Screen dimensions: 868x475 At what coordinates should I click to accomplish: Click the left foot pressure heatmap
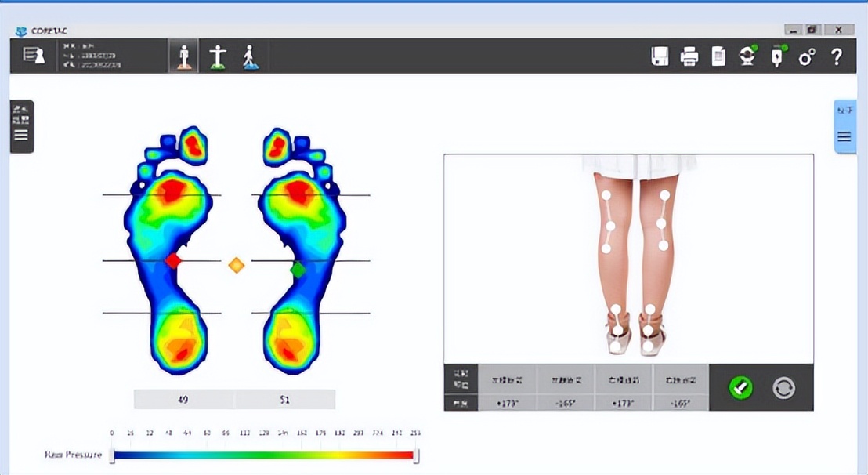click(168, 250)
